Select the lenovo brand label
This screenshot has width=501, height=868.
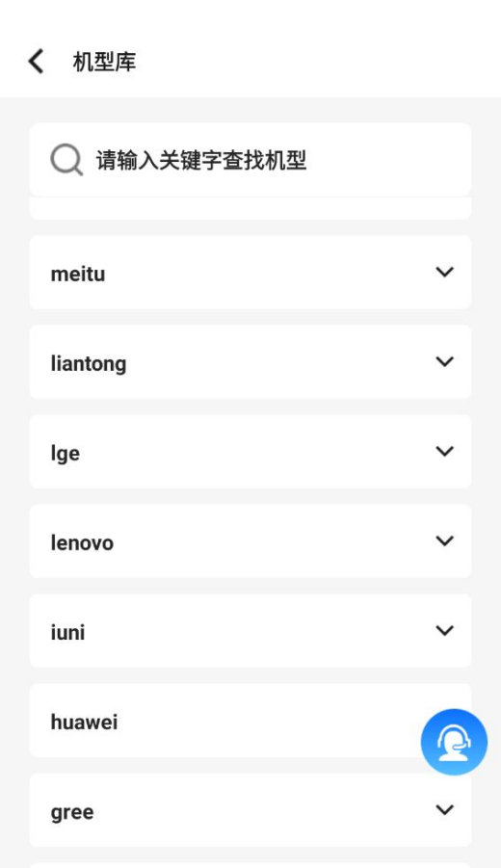82,543
